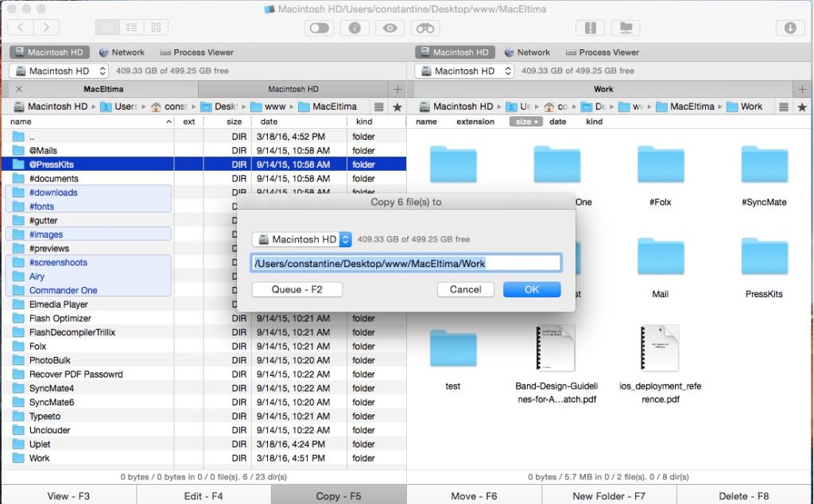
Task: Open the #Folx folder icon
Action: (x=661, y=165)
